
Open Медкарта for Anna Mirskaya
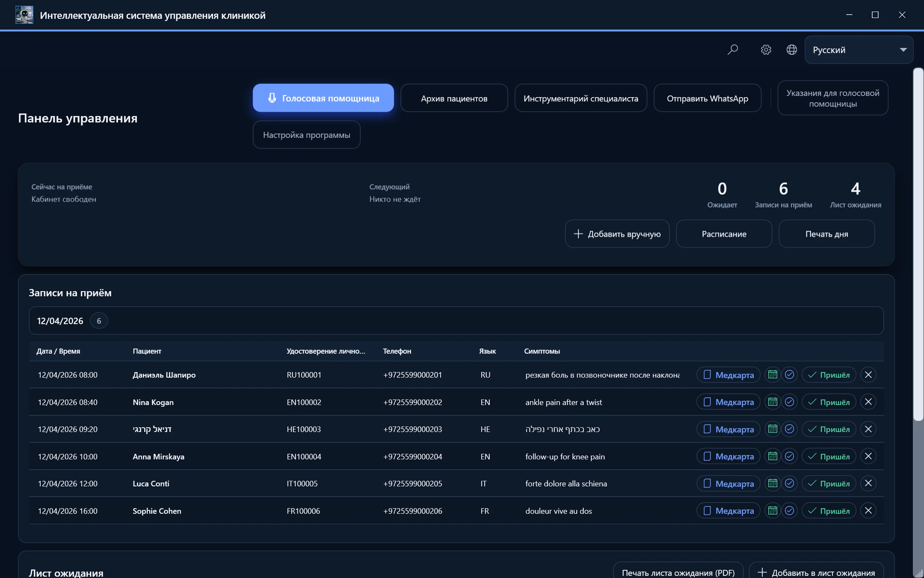[x=728, y=456]
